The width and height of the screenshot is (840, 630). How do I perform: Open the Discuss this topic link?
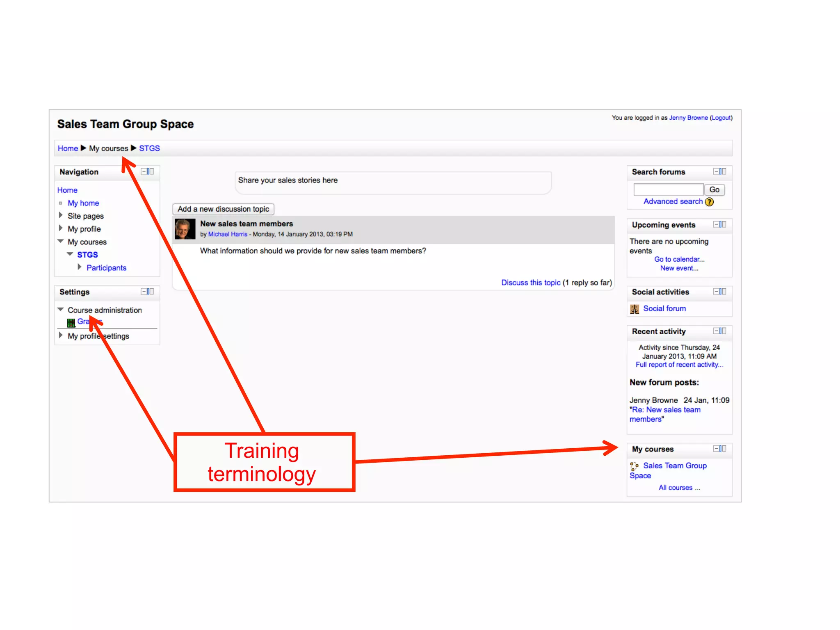(530, 283)
